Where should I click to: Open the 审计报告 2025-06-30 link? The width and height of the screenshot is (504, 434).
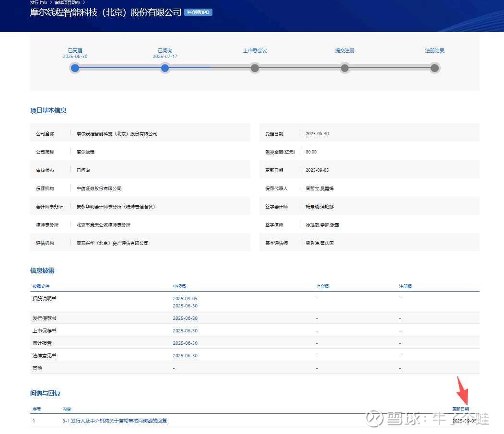[185, 343]
